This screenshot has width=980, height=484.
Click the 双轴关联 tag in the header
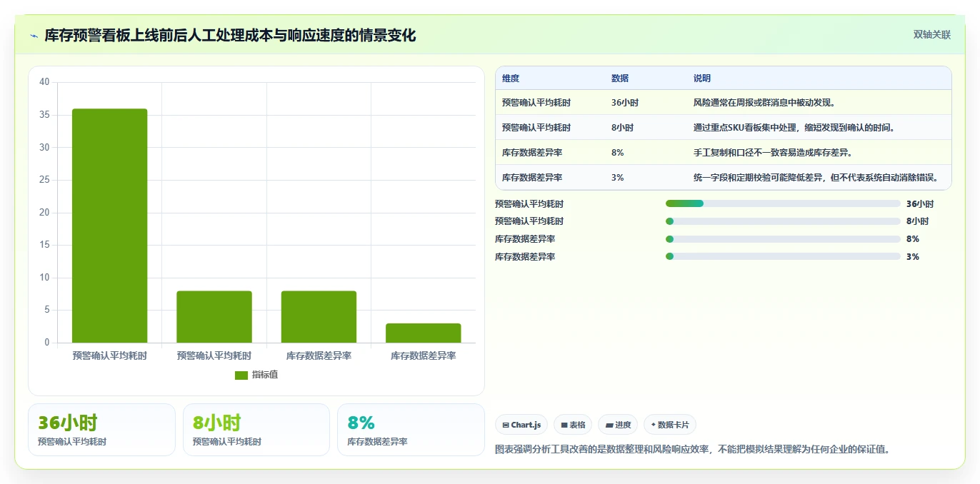point(932,34)
